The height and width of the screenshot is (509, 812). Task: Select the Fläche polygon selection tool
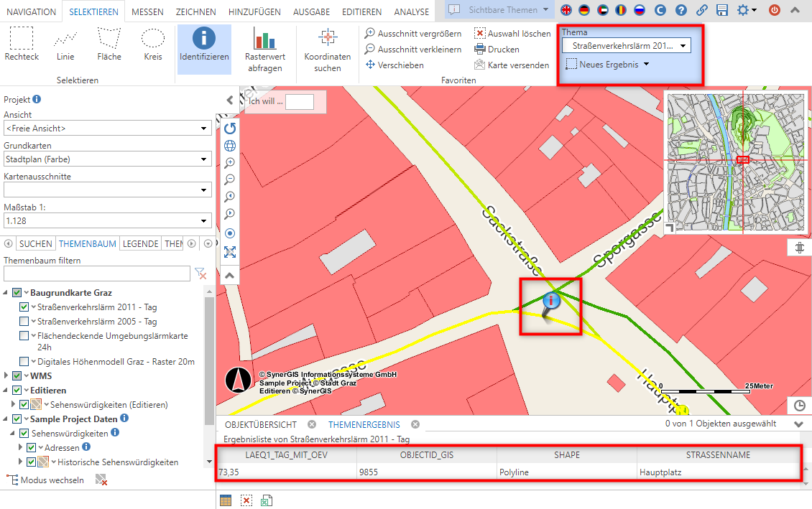click(109, 45)
